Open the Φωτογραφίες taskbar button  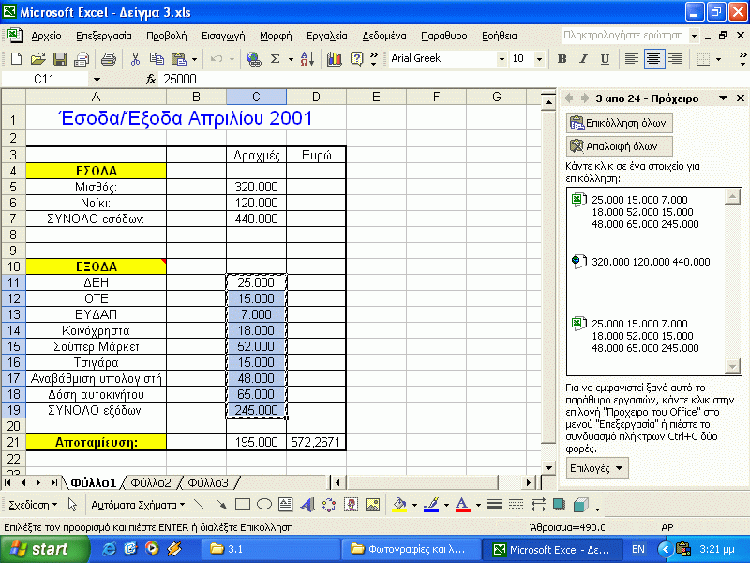click(x=411, y=549)
